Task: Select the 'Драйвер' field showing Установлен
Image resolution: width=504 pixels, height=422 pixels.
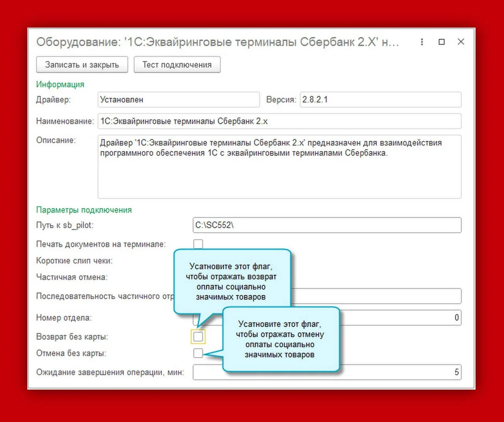Action: pos(179,100)
